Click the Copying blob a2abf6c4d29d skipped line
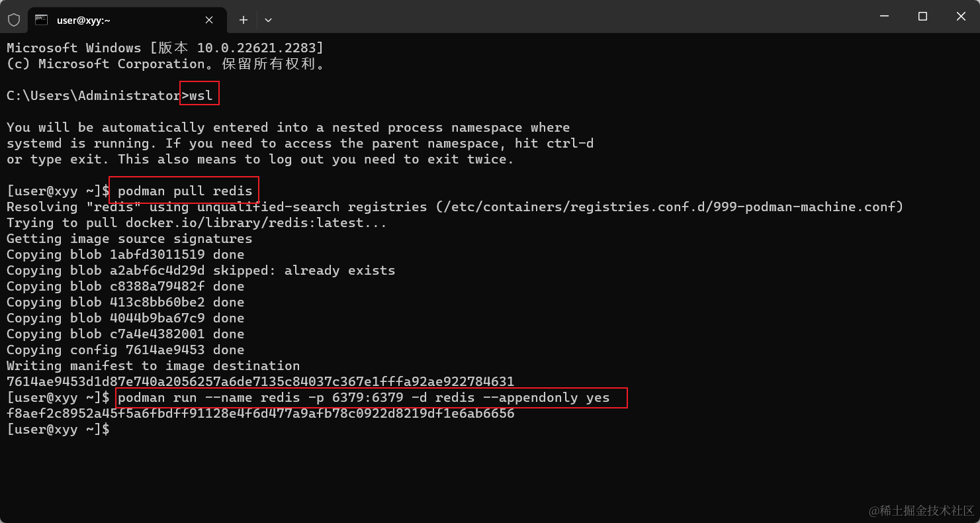This screenshot has width=980, height=523. click(200, 270)
